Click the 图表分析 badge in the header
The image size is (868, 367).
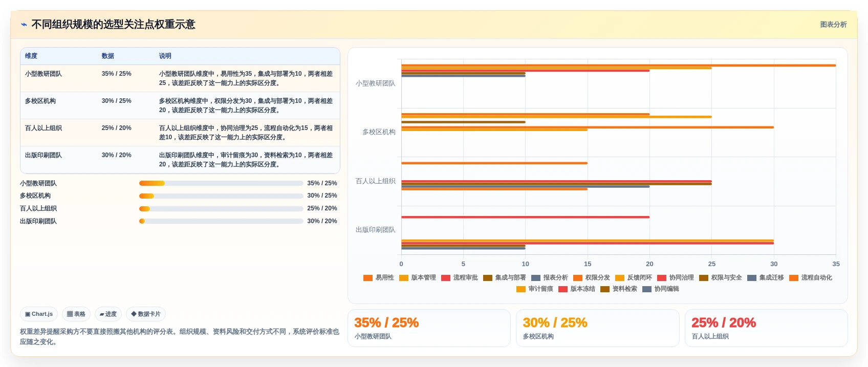pyautogui.click(x=833, y=25)
